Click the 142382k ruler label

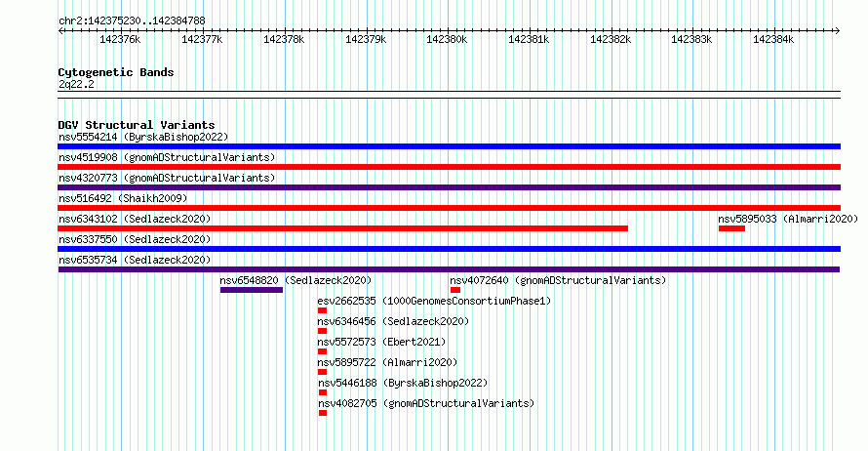[611, 39]
